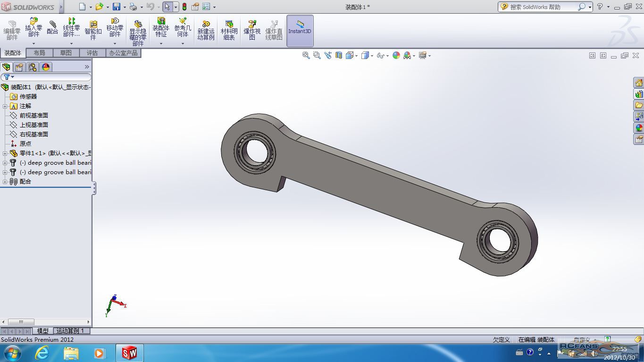Screen dimensions: 644x362
Task: Toggle the Select arrow cursor tool
Action: point(167,7)
